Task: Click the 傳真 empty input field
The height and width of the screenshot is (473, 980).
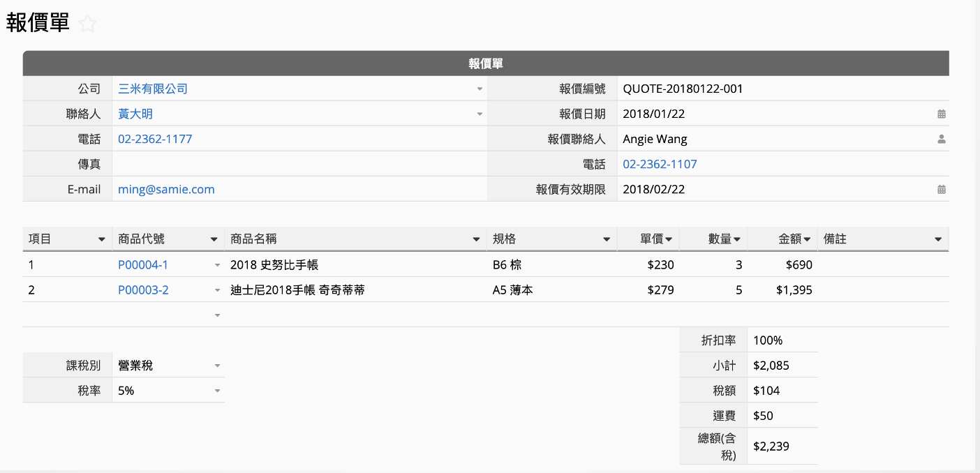Action: [299, 164]
